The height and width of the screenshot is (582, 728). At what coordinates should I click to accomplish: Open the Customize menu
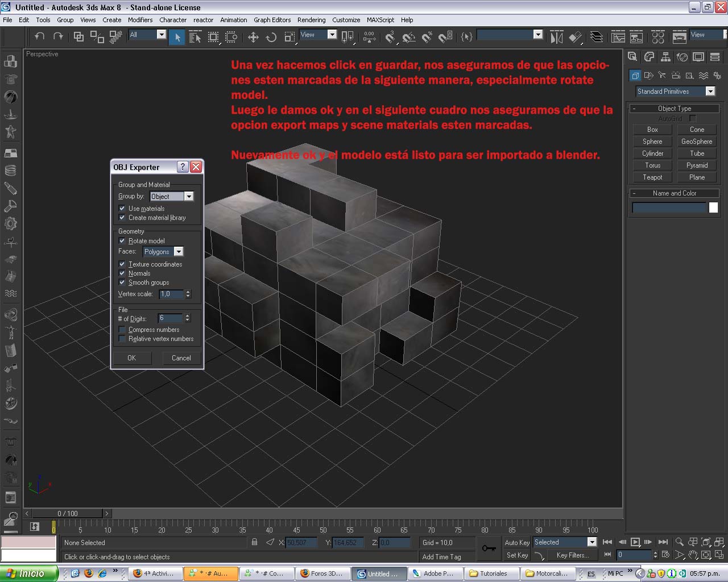(346, 20)
